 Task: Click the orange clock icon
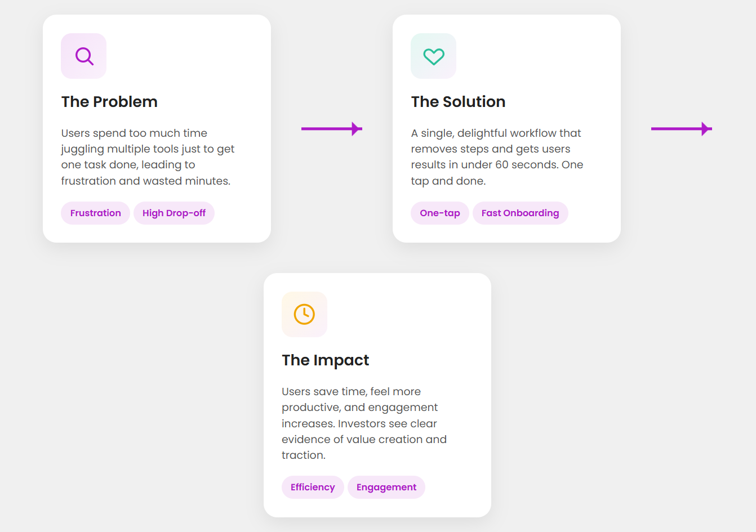[x=304, y=314]
